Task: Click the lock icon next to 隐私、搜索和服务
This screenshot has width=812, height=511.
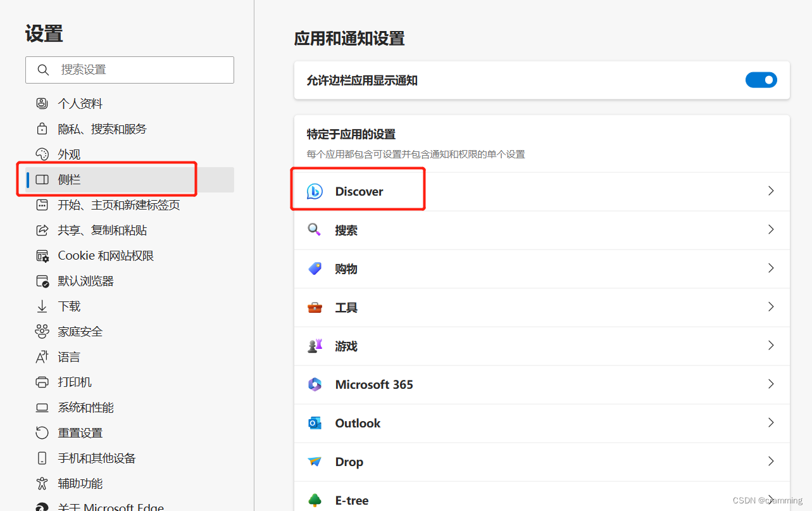Action: pos(42,129)
